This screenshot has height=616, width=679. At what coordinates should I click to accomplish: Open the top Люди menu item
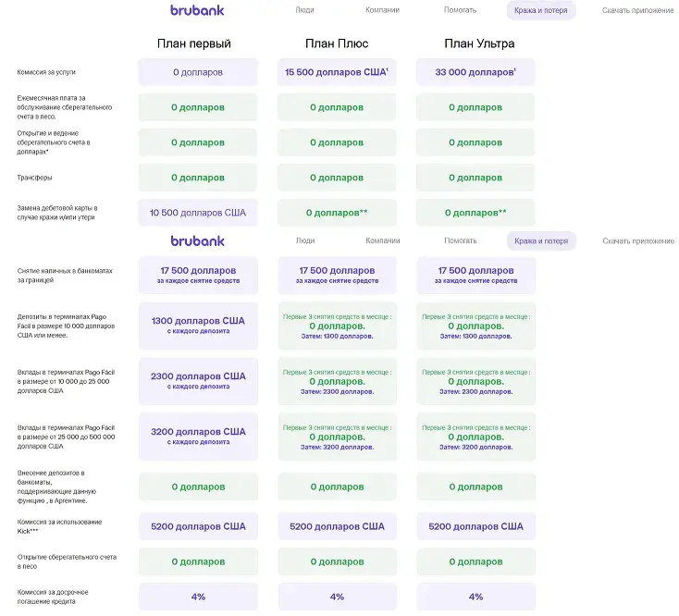click(x=305, y=10)
